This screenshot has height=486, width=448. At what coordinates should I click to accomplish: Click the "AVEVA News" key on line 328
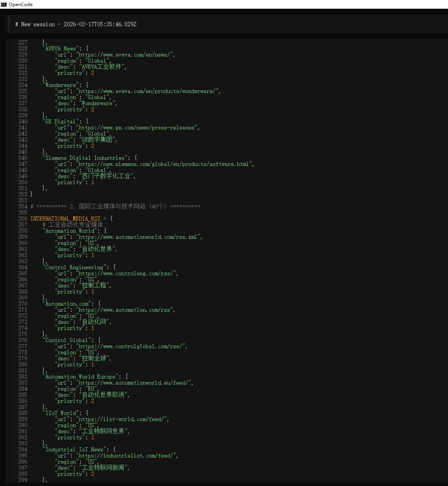tap(62, 49)
